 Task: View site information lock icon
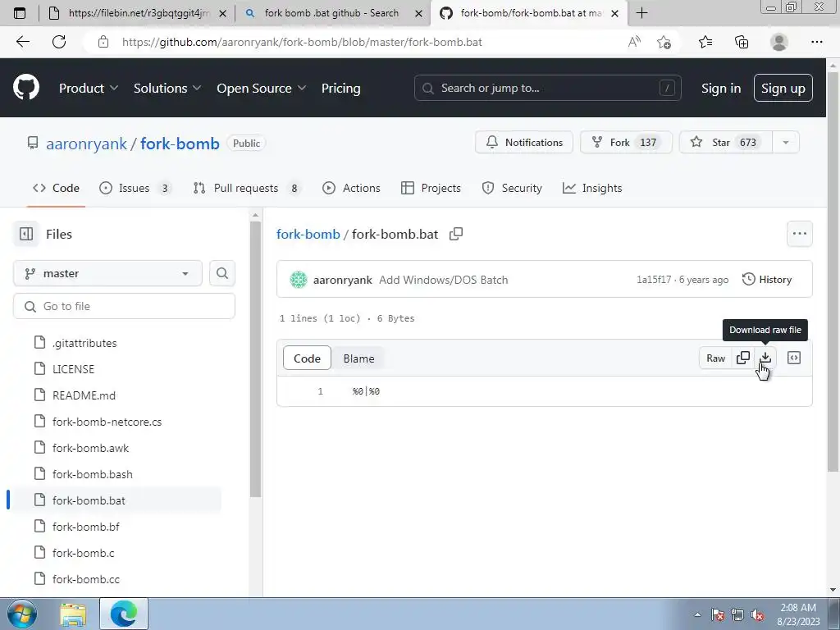pos(103,42)
